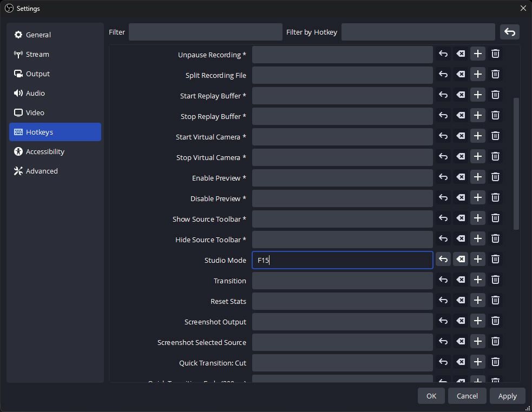Add additional hotkey for Enable Preview
The width and height of the screenshot is (532, 412).
point(477,177)
